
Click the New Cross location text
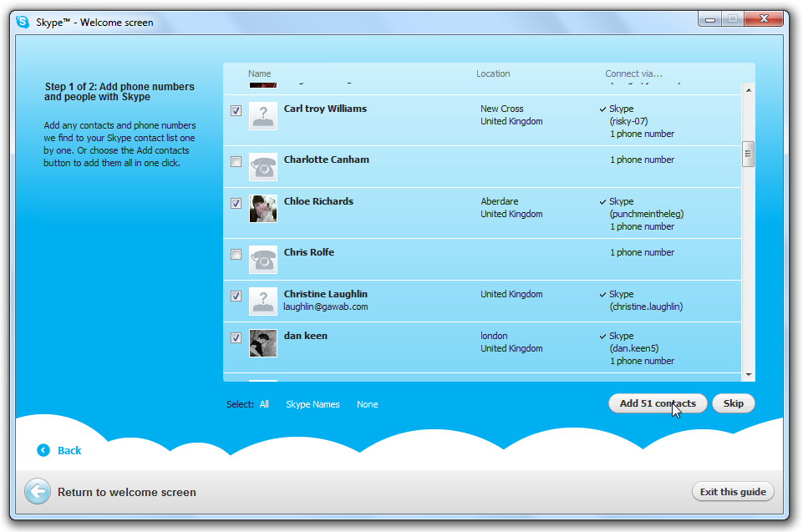[502, 109]
